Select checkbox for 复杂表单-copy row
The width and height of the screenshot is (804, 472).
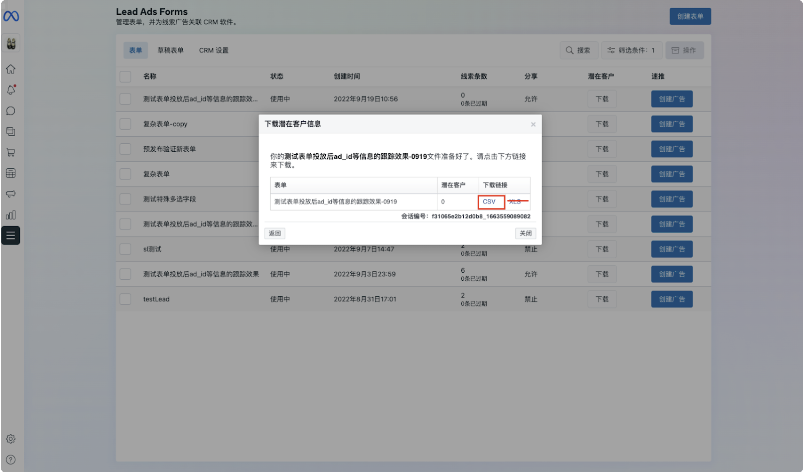tap(125, 124)
